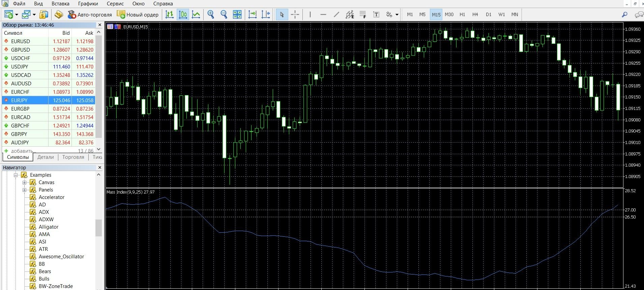Expand the Canvas folder

click(24, 182)
